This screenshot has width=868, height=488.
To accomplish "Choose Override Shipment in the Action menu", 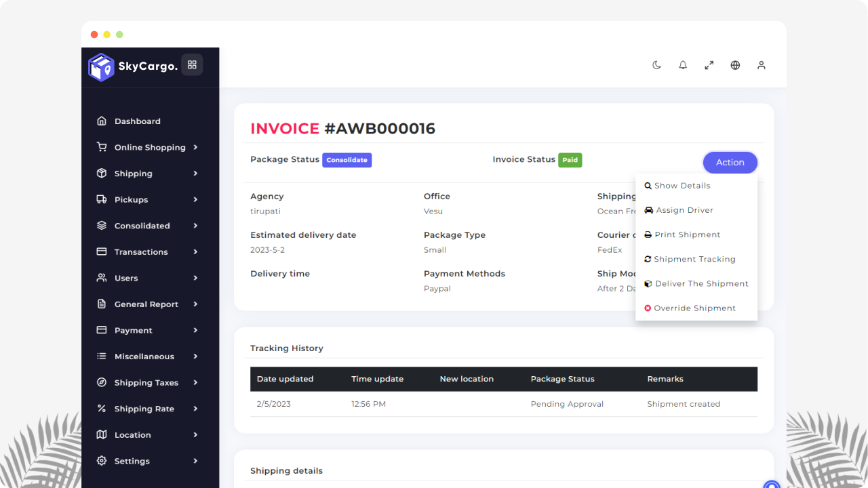I will point(694,308).
